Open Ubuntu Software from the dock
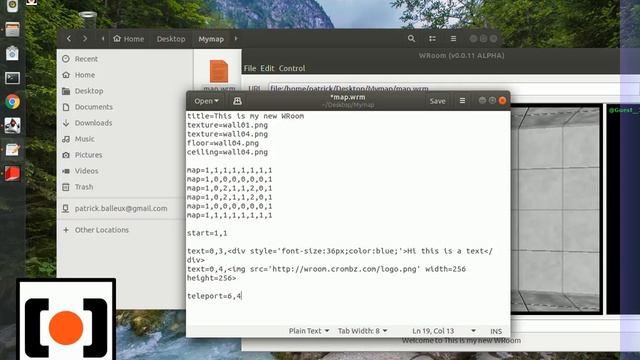The height and width of the screenshot is (360, 640). click(12, 53)
